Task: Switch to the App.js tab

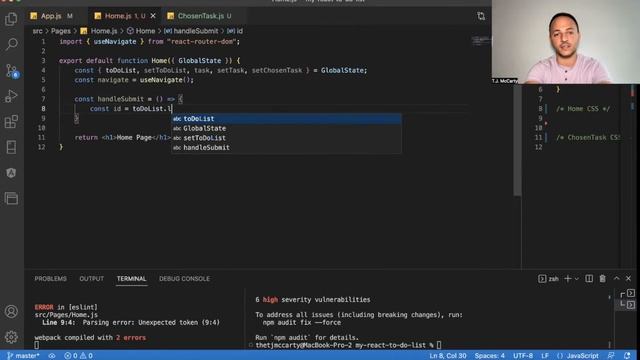Action: point(51,16)
